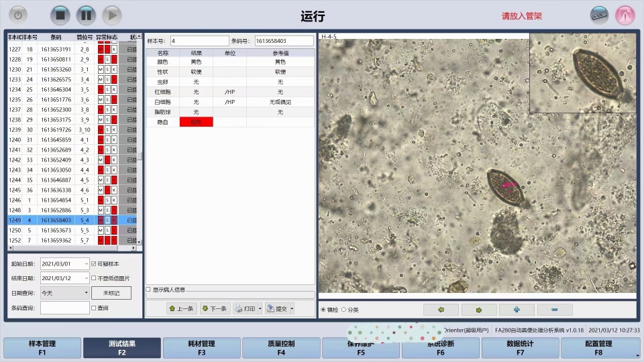Select the 镜检 radio button

tap(323, 310)
